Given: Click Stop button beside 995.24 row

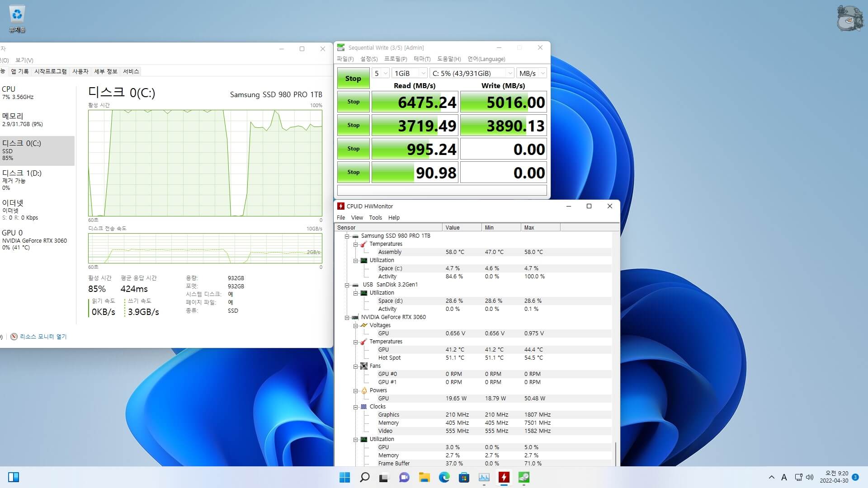Looking at the screenshot, I should pyautogui.click(x=353, y=149).
